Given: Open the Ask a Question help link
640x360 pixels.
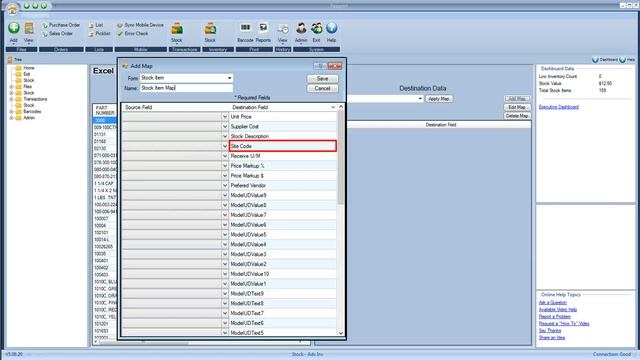Looking at the screenshot, I should tap(553, 303).
